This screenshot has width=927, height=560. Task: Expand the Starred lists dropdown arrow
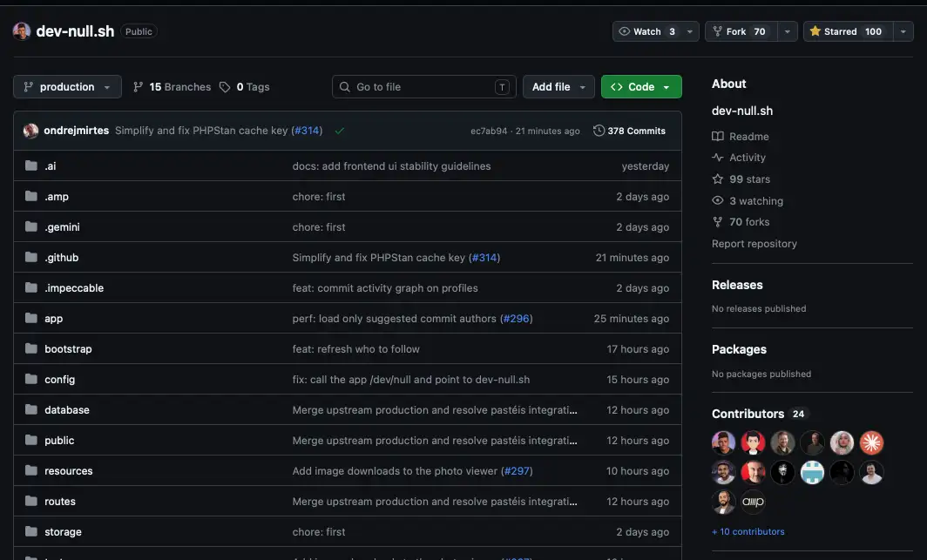[x=903, y=31]
